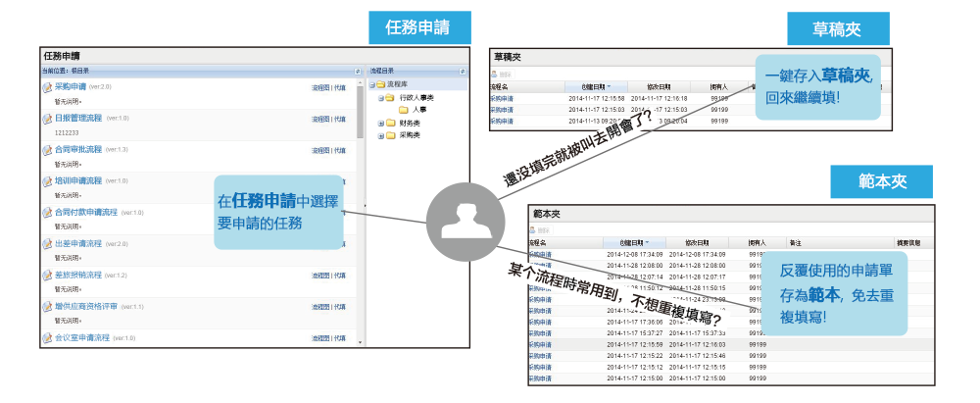Open the 培训申请流程 link
Screen dimensions: 980x403
tap(78, 181)
